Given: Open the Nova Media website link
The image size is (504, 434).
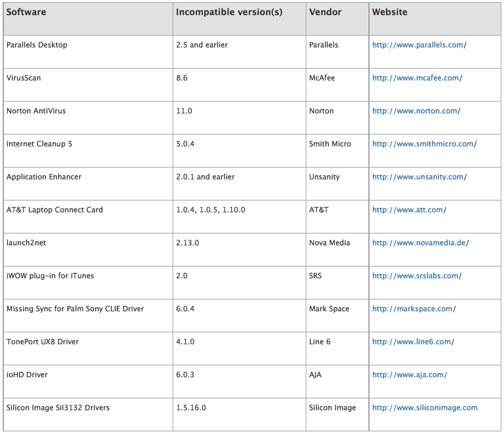Looking at the screenshot, I should click(x=420, y=243).
